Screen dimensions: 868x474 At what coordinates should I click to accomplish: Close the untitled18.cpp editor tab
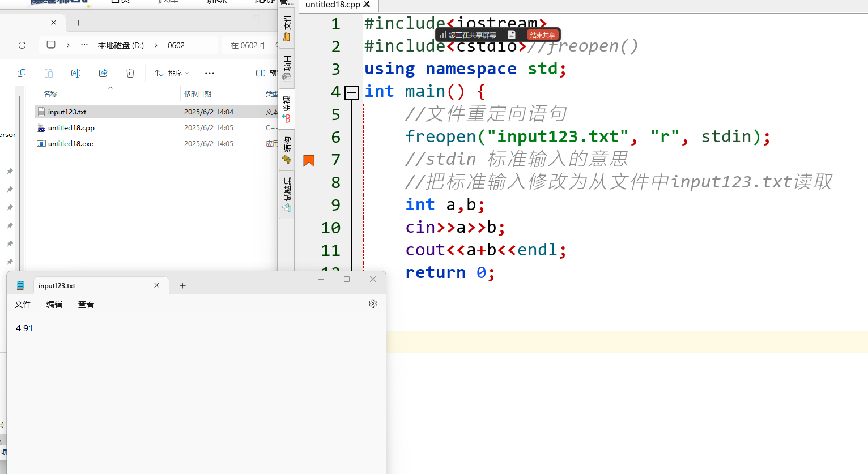[x=367, y=5]
